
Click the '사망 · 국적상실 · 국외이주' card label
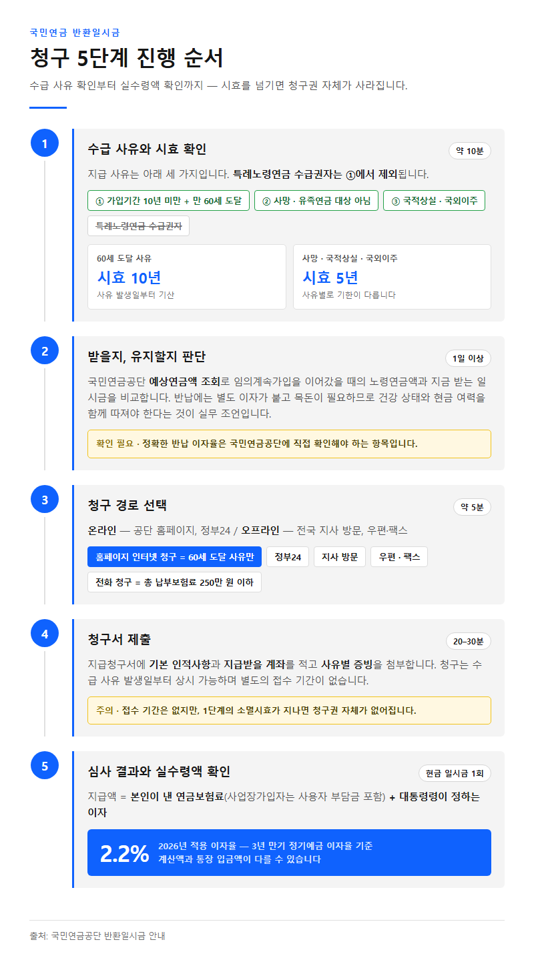[350, 258]
